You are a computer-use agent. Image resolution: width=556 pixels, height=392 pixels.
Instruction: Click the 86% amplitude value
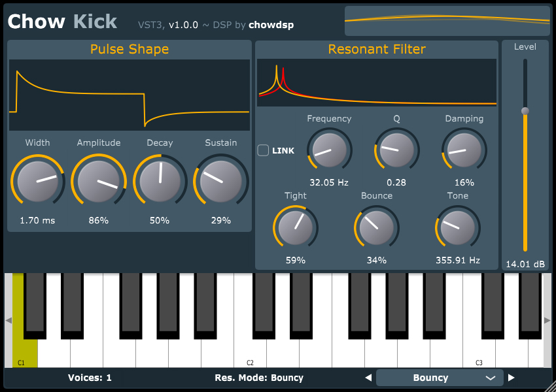point(99,221)
